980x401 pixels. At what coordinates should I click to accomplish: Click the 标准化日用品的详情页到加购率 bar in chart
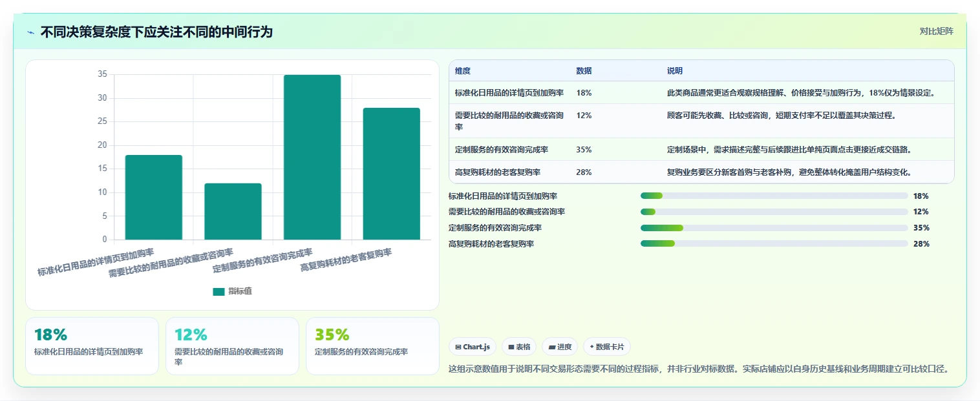click(x=154, y=197)
